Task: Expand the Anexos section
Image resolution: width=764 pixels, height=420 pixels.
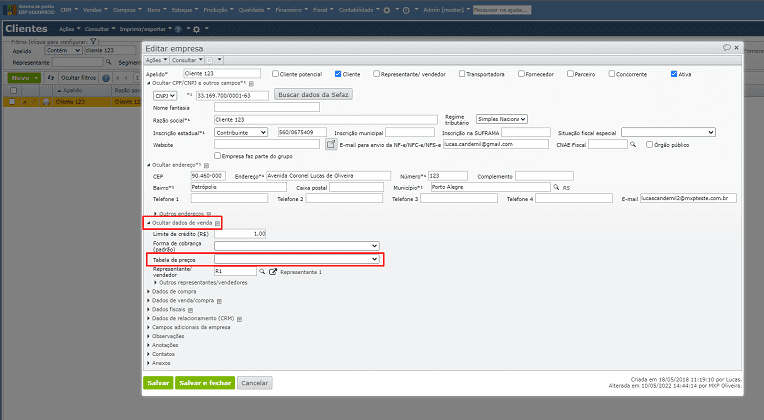Action: coord(159,363)
